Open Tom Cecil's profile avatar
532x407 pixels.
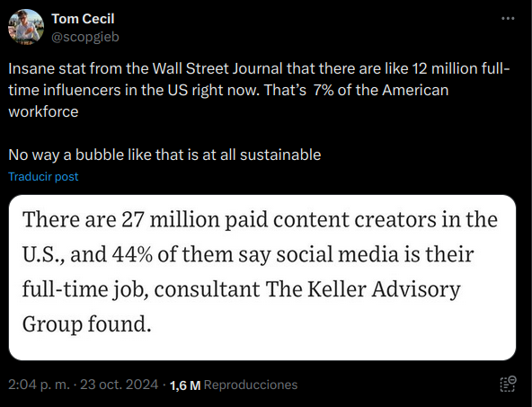point(26,27)
